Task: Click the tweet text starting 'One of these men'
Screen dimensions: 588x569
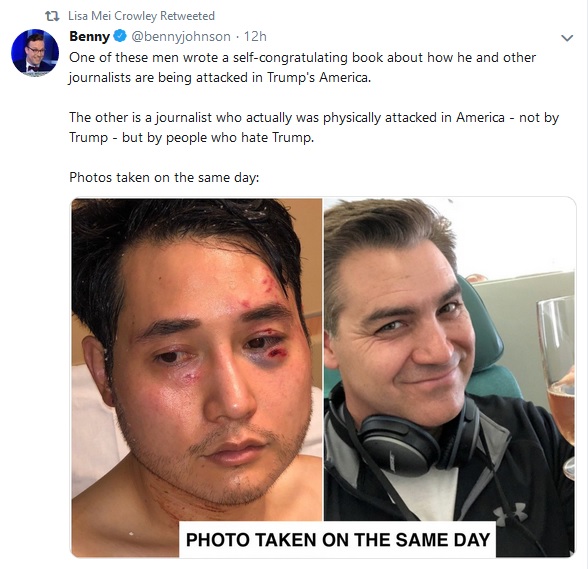Action: point(302,68)
